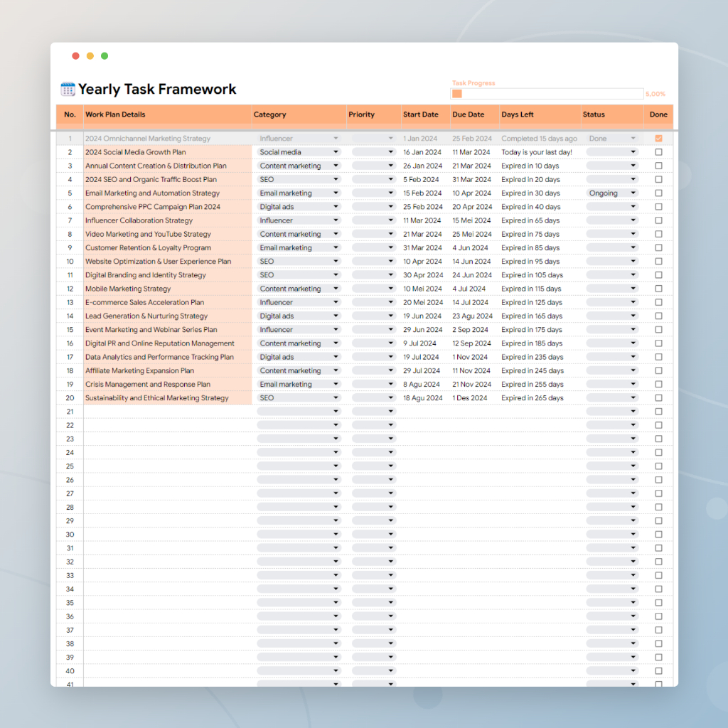Screen dimensions: 728x728
Task: Expand Priority dropdown for Annual Content Creation plan
Action: pos(373,166)
